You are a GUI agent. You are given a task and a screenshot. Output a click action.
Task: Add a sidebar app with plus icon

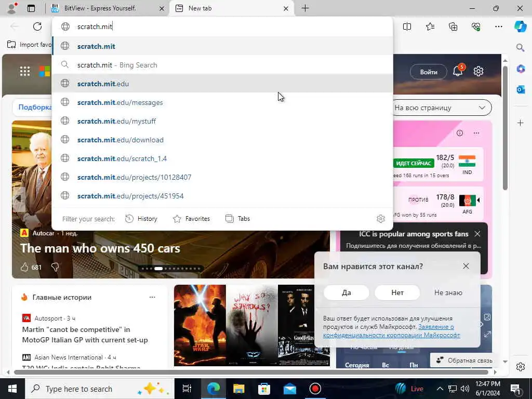tap(521, 123)
